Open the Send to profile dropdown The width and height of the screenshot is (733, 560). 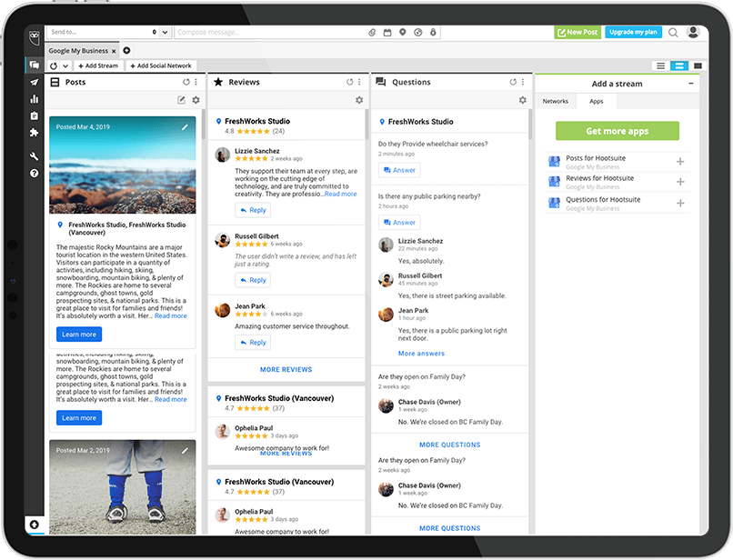(107, 33)
